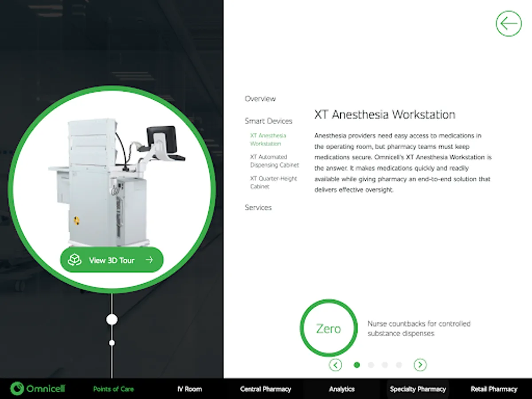Click the lower timeline dot beneath the product circle
This screenshot has height=399, width=532.
tap(112, 342)
